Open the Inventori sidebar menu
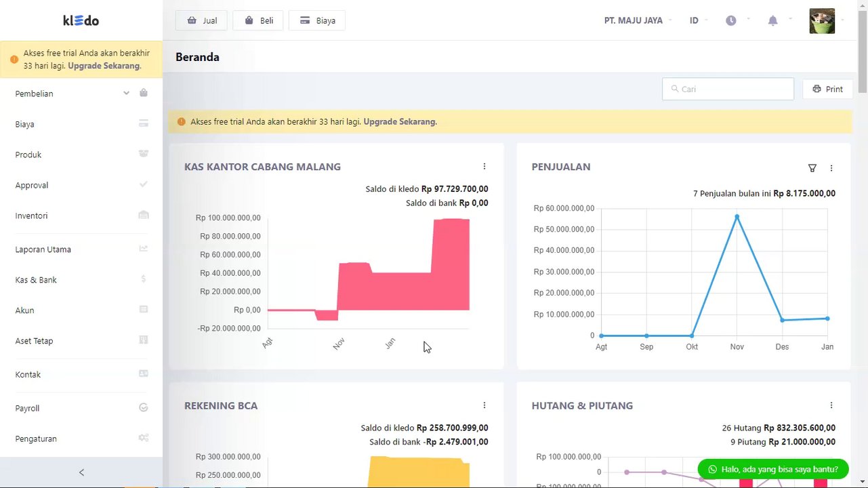The width and height of the screenshot is (868, 488). coord(31,216)
